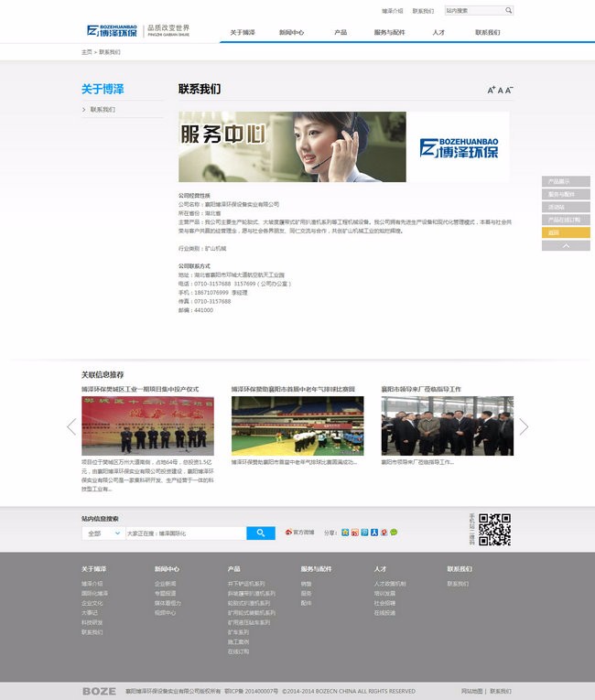Click 产品展示 button in floating sidebar

click(566, 181)
